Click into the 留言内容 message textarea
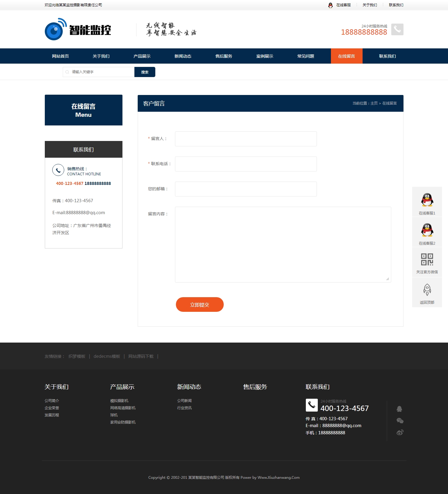 click(x=283, y=244)
